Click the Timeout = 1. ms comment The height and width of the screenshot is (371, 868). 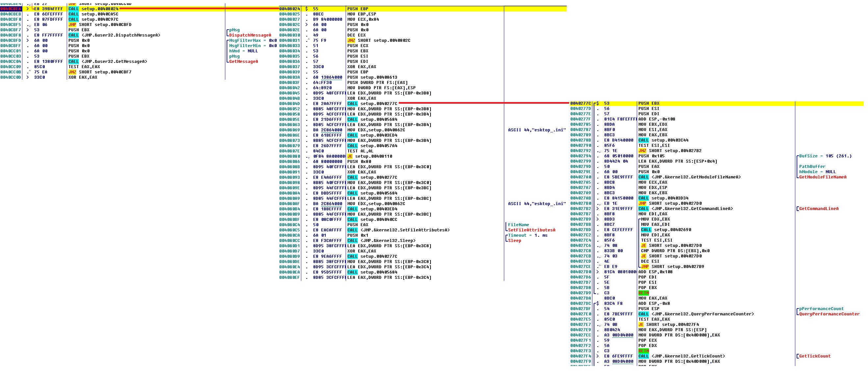[x=527, y=235]
